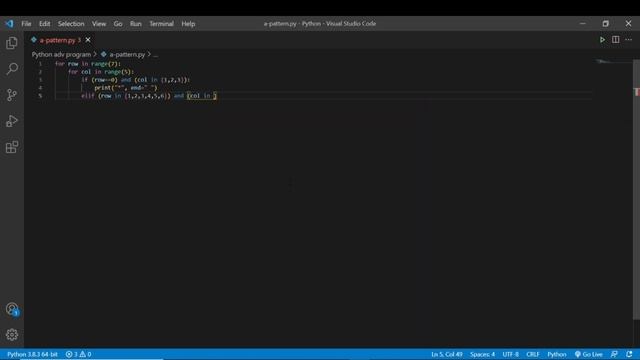Screen dimensions: 640x360
Task: Open the Accounts menu
Action: pos(12,309)
